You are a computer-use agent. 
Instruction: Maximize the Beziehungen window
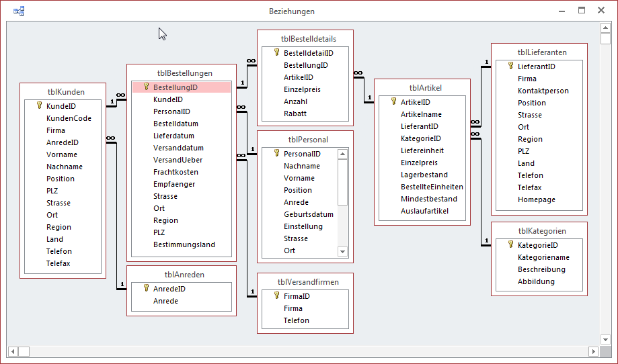pos(582,11)
